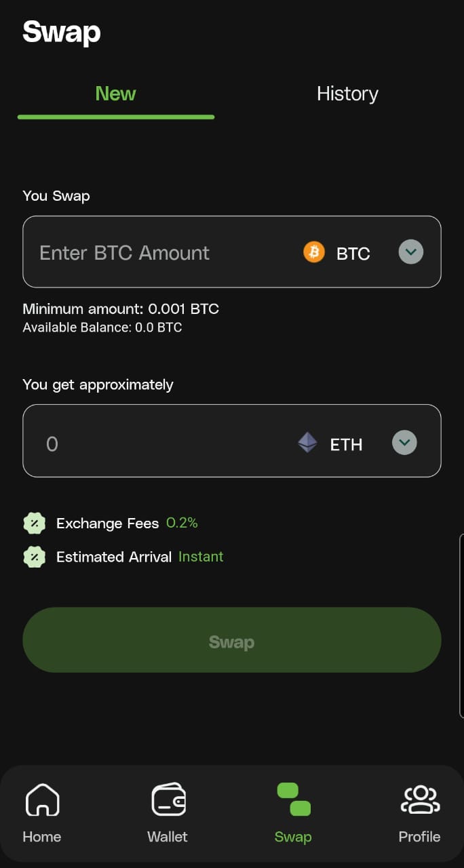Switch to the History tab
464x868 pixels.
347,94
